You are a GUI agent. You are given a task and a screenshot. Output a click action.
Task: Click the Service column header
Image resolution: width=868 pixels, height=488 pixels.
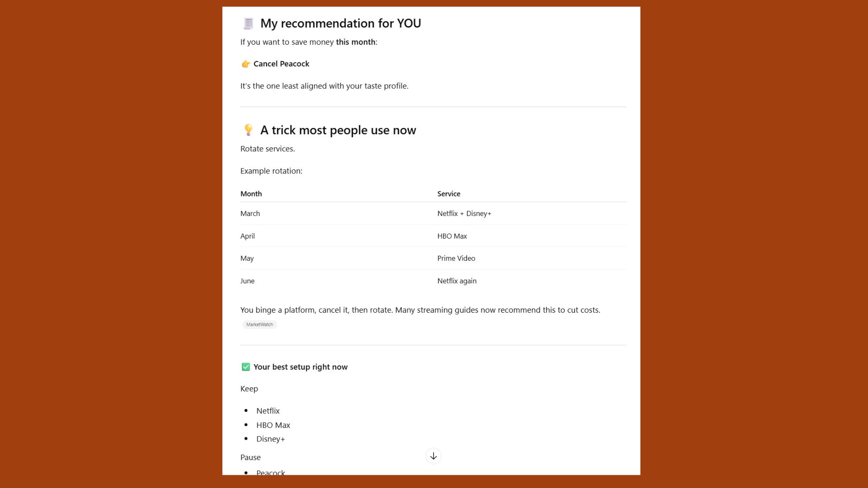(448, 193)
